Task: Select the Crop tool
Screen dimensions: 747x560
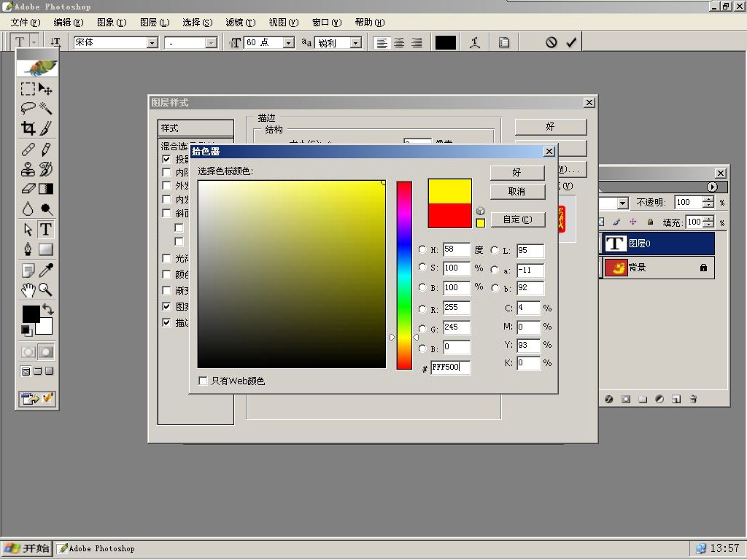Action: point(28,128)
